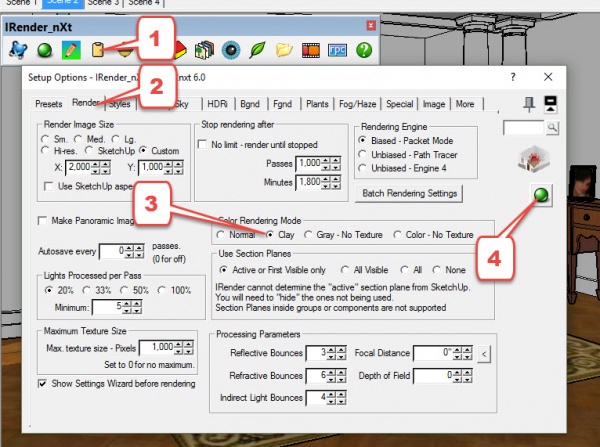Click the pin icon in Setup Options

pos(529,102)
